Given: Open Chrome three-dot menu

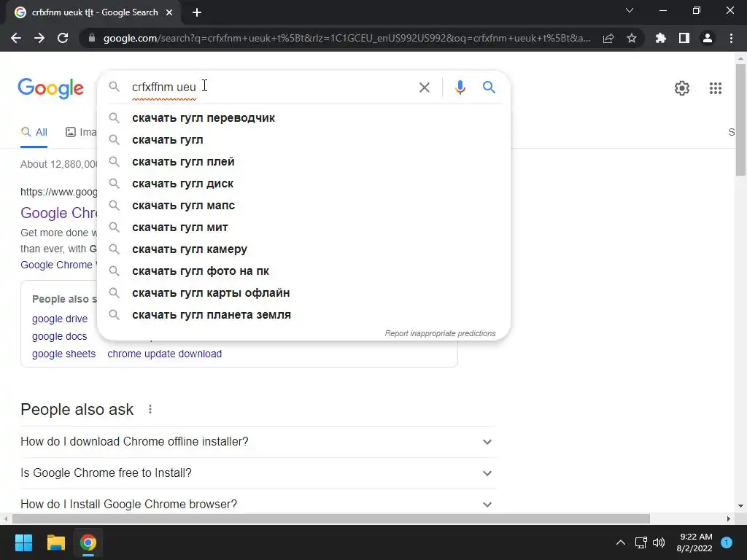Looking at the screenshot, I should coord(731,38).
